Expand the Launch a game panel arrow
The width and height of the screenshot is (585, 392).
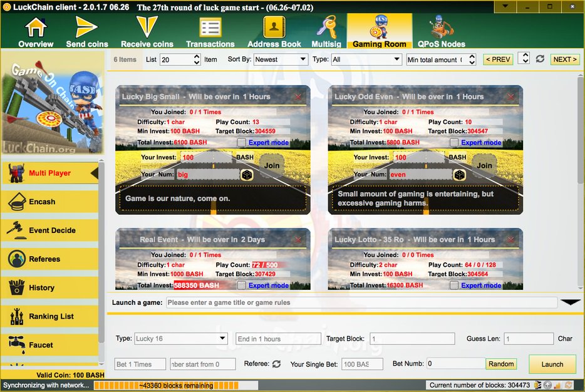pos(571,302)
